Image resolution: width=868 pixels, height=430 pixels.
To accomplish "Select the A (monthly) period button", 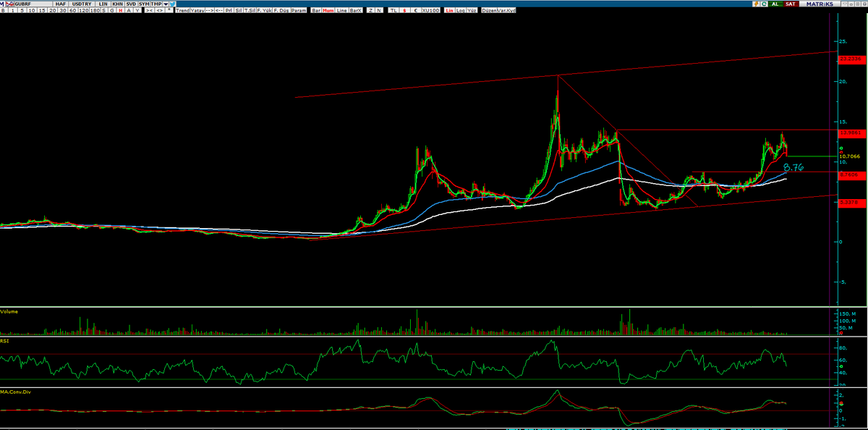I will click(129, 11).
